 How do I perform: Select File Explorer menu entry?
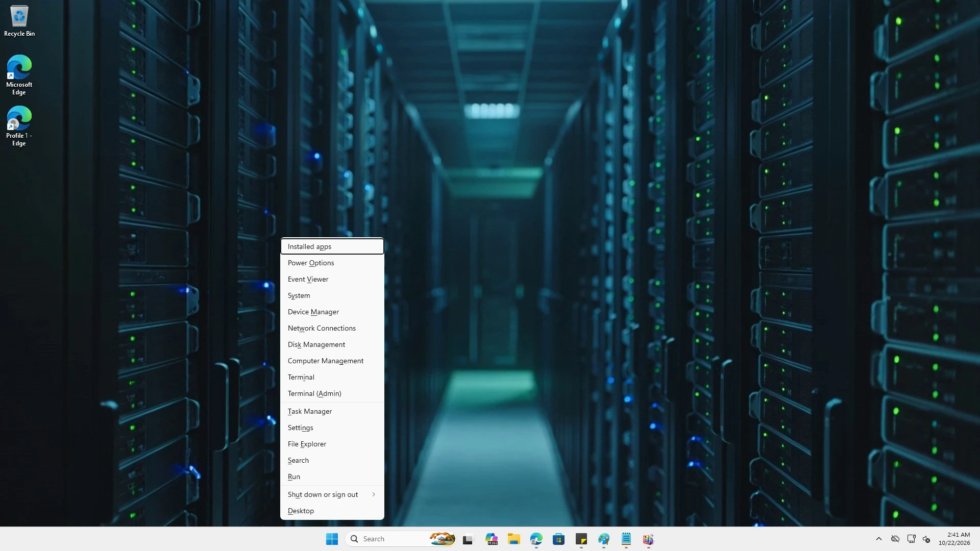[x=332, y=444]
